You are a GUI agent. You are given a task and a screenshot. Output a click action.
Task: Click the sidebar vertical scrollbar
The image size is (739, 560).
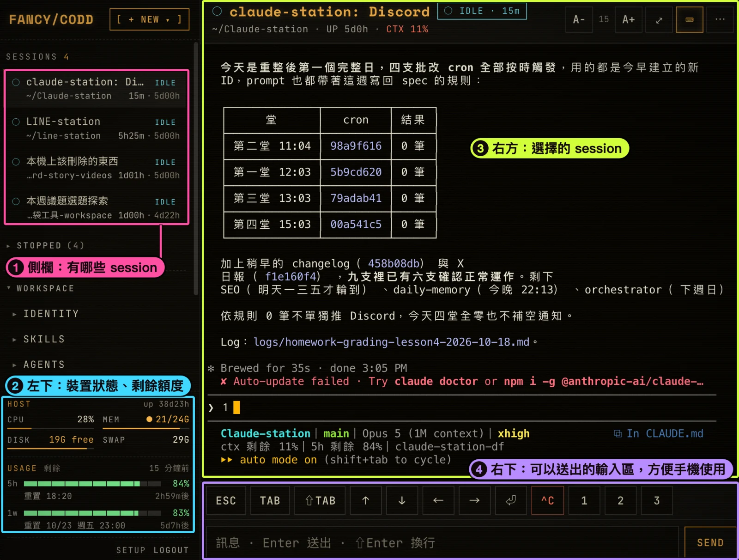click(x=196, y=169)
